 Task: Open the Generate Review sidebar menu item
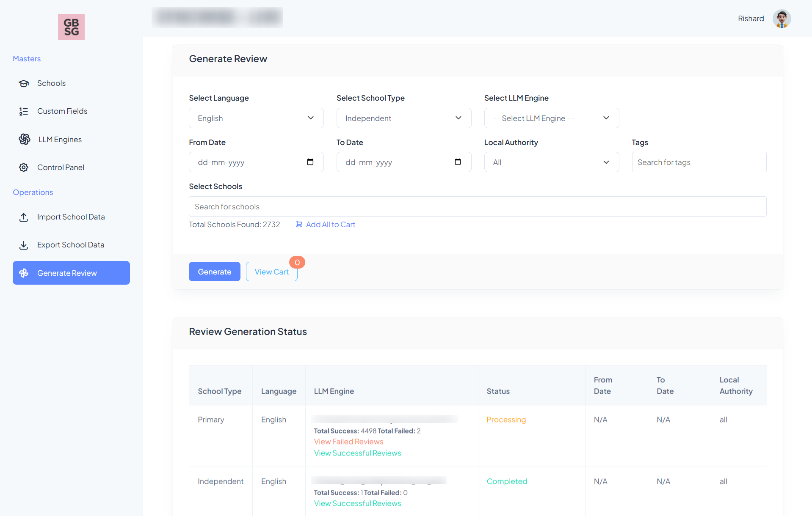(71, 273)
